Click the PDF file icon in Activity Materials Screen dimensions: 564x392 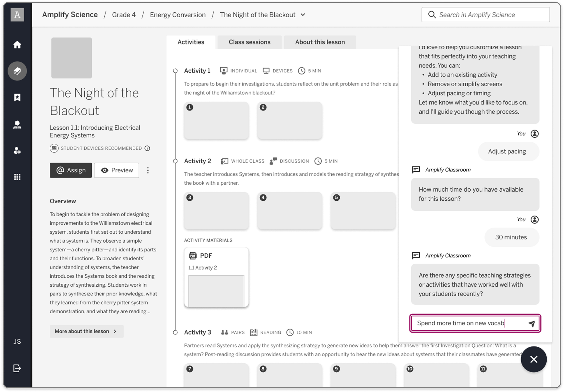click(x=193, y=256)
